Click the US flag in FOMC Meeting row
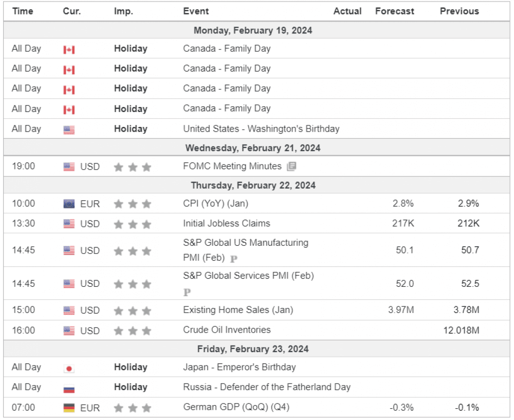Viewport: 514px width, 420px height. click(x=69, y=167)
